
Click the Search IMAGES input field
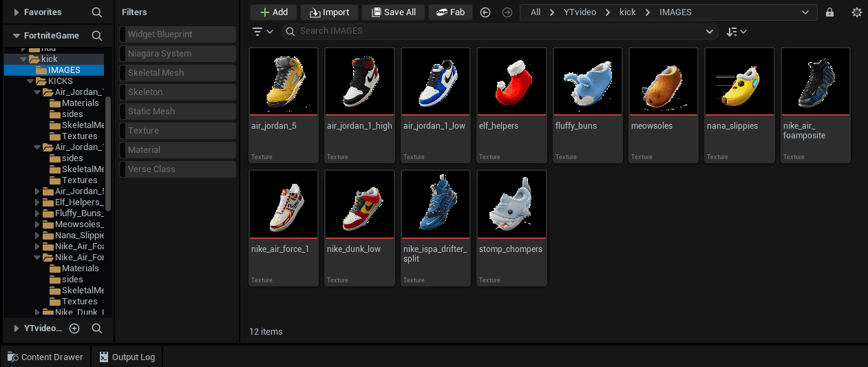pos(499,32)
